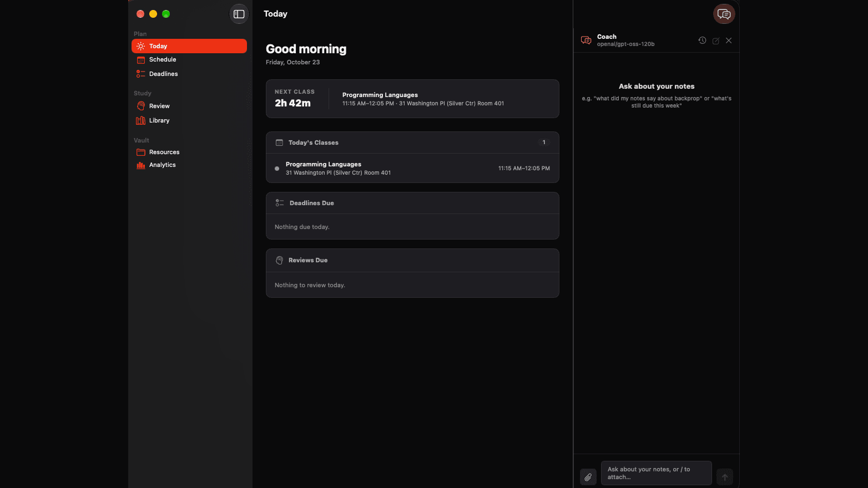Image resolution: width=868 pixels, height=488 pixels.
Task: Click the Coach chat bubble icon in header
Action: (x=586, y=40)
